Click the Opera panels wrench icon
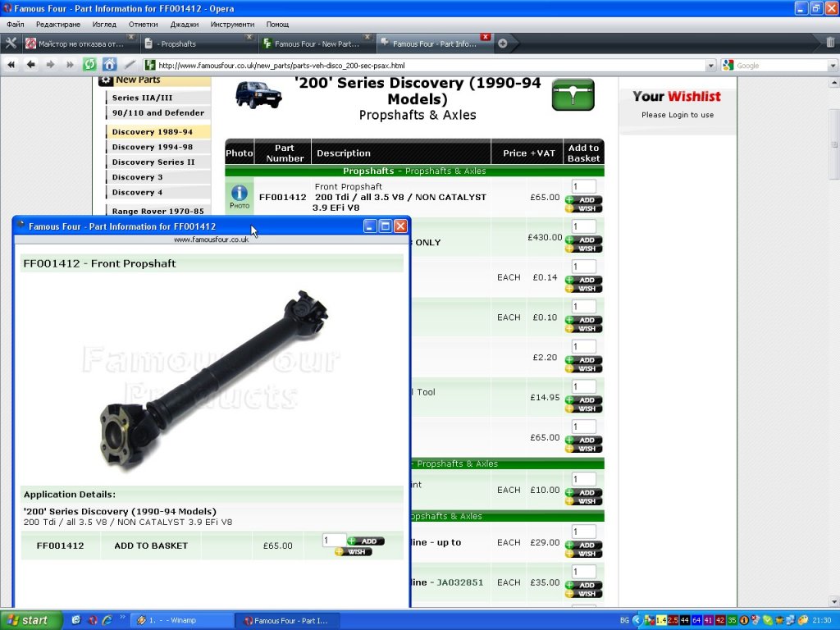840x630 pixels. pos(11,43)
